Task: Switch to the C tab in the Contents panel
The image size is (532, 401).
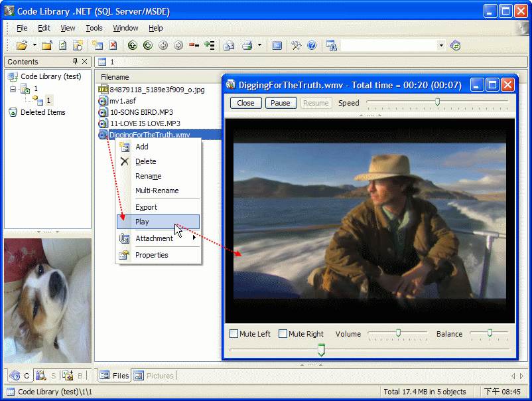Action: (x=20, y=376)
